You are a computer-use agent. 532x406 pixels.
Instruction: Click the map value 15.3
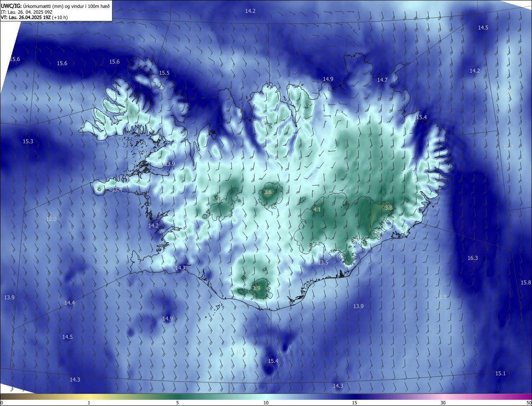(28, 142)
